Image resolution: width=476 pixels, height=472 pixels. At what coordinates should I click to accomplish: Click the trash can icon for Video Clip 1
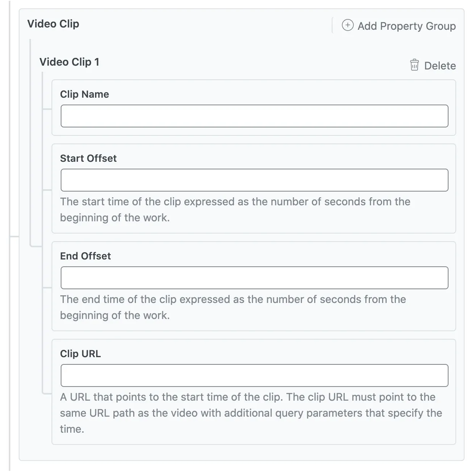tap(414, 65)
